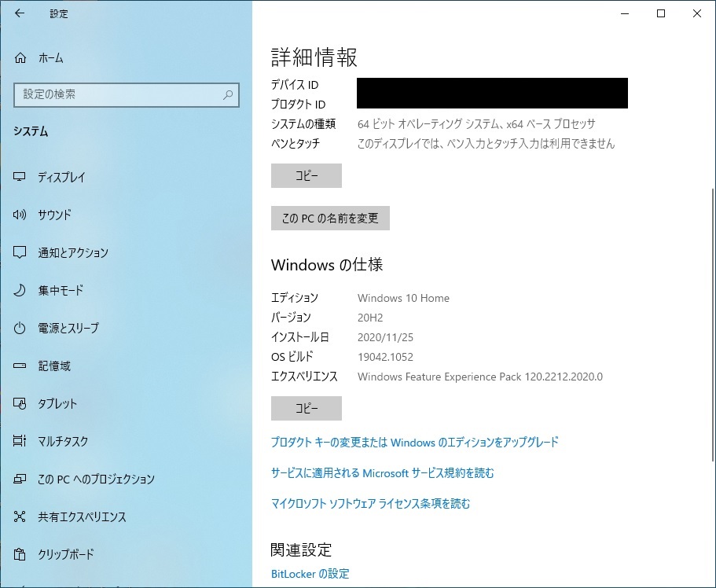
Task: Click the Windows の仕様 heading
Action: click(x=327, y=265)
